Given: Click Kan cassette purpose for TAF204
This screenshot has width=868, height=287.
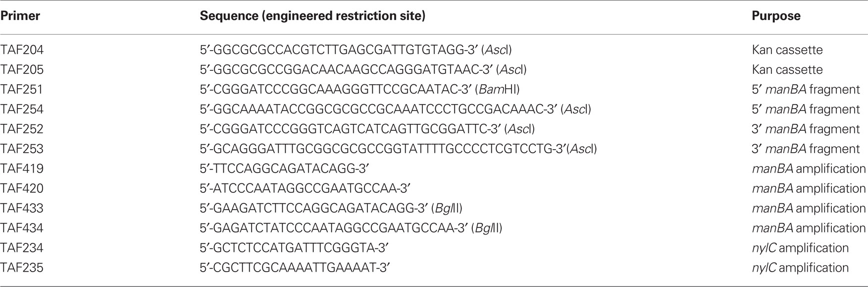Looking at the screenshot, I should click(787, 50).
